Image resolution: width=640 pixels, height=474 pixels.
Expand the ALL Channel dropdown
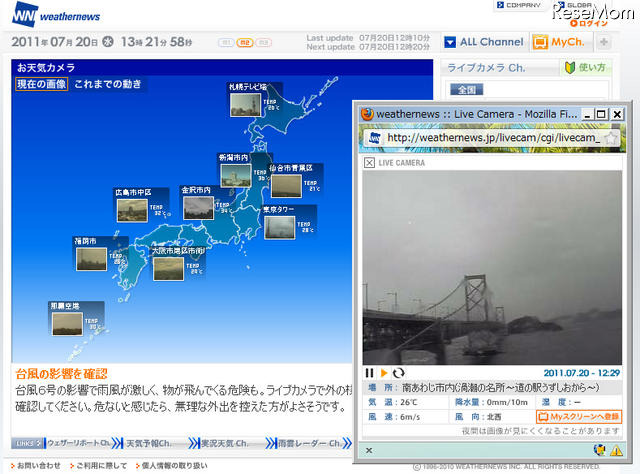coord(484,42)
